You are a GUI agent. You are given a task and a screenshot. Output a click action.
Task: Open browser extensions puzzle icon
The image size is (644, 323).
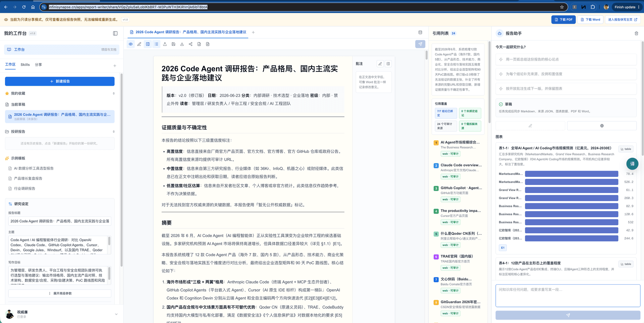593,7
